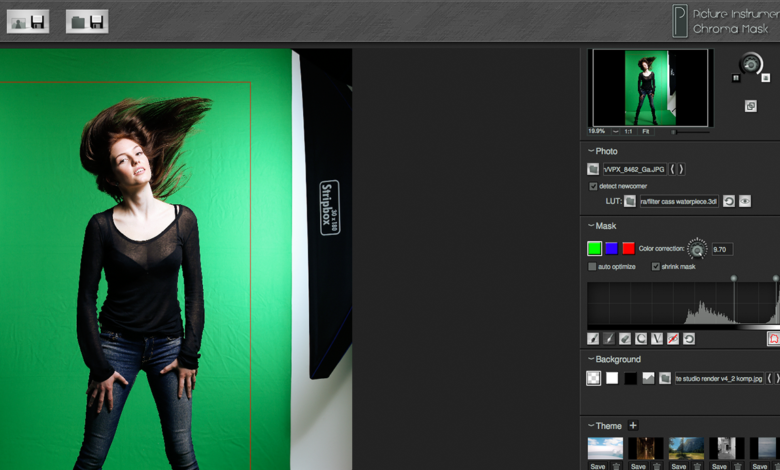Enable the auto optimize checkbox
The image size is (780, 470).
[593, 266]
